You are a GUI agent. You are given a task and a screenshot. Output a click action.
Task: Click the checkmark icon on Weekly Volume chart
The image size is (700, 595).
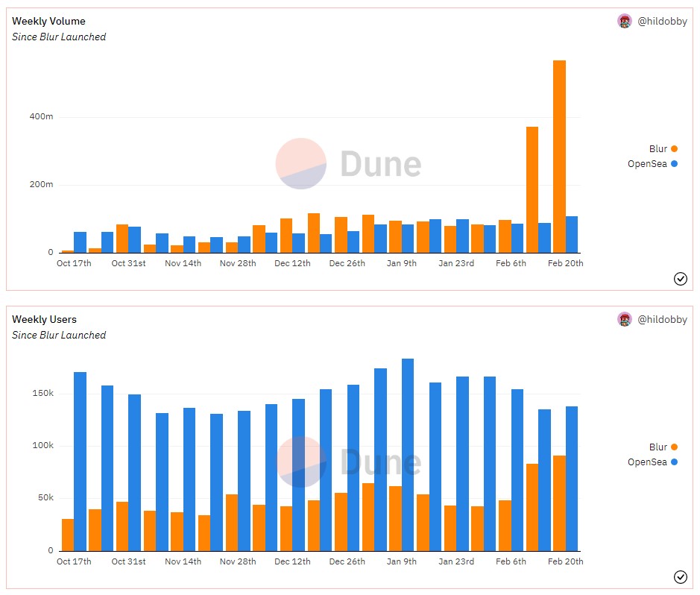[680, 279]
